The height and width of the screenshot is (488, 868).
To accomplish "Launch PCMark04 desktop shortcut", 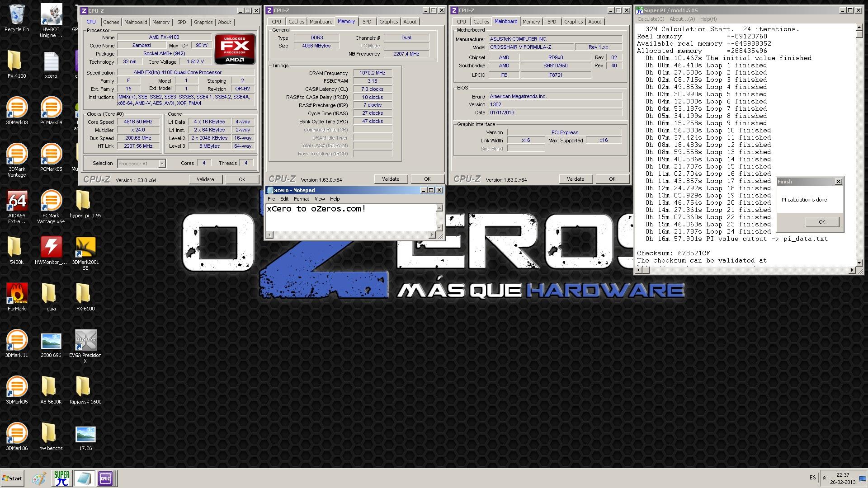I will click(x=51, y=111).
